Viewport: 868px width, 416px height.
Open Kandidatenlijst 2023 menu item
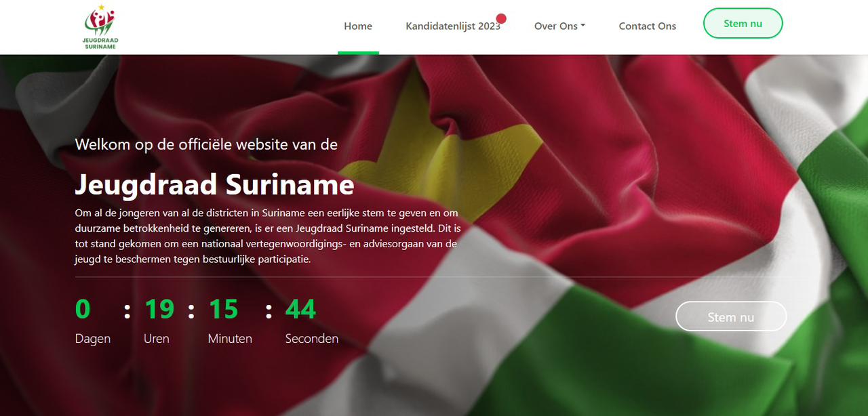(453, 26)
